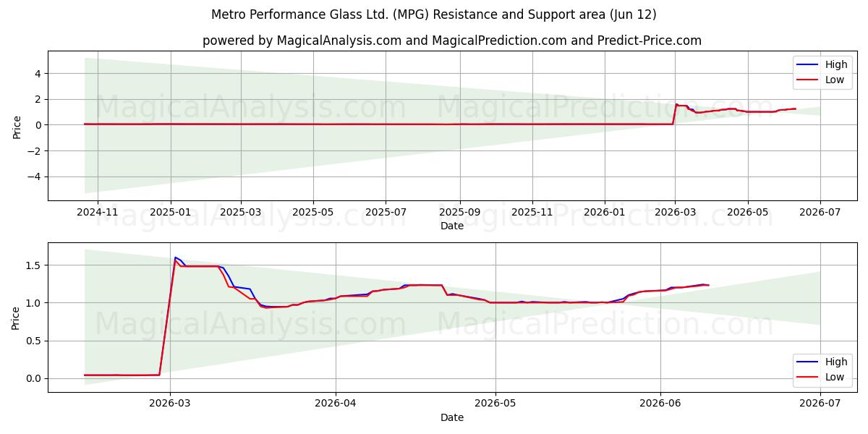Click the 2026-07 tick label on top chart
This screenshot has height=434, width=868.
(820, 212)
